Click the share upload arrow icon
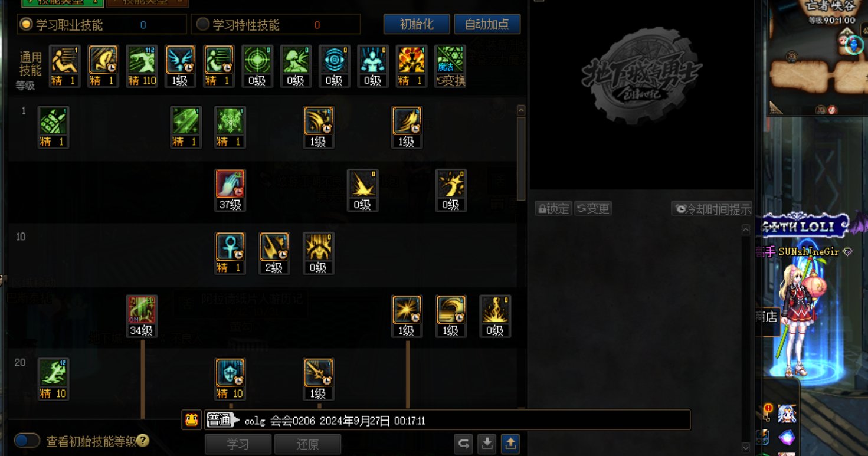Image resolution: width=868 pixels, height=456 pixels. (510, 444)
